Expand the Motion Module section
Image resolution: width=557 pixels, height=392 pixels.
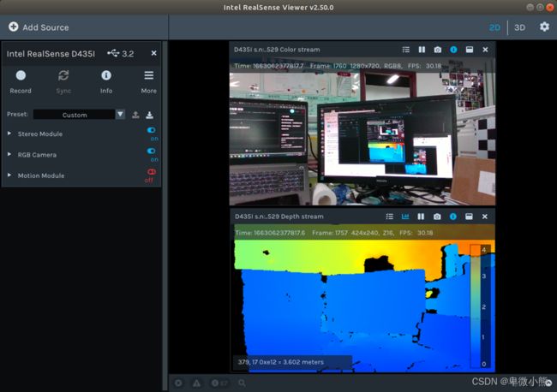(9, 175)
